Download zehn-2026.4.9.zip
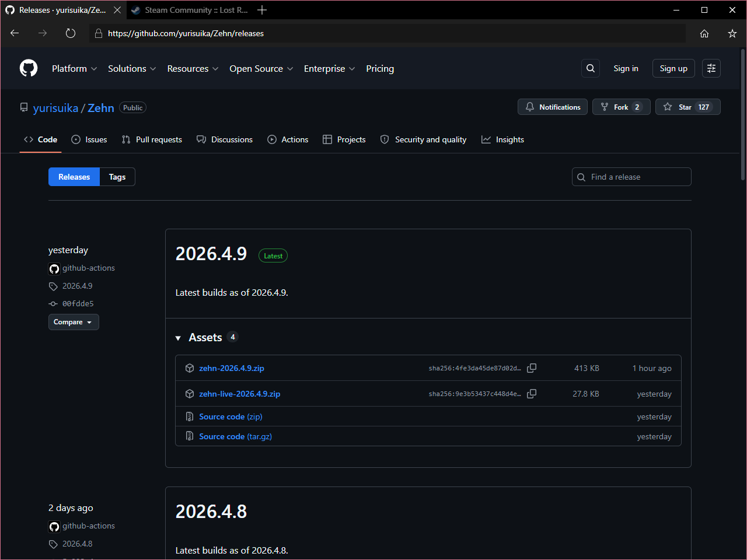 coord(232,368)
